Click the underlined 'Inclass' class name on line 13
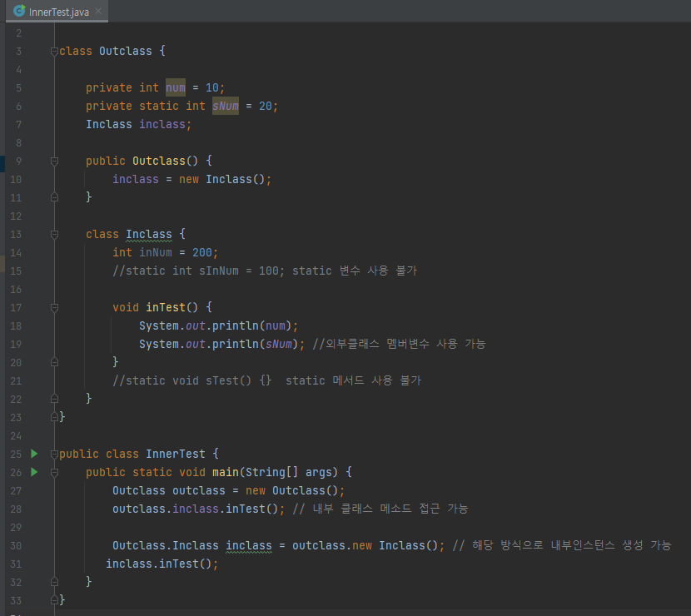 (149, 235)
